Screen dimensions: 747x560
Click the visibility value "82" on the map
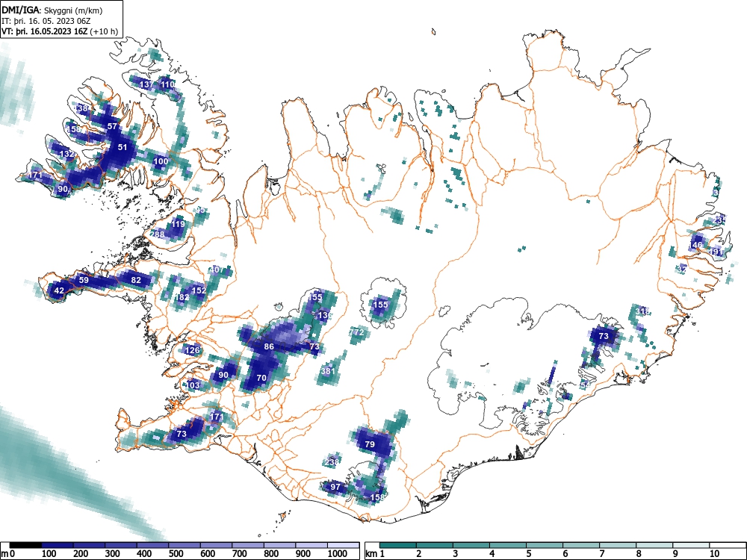point(136,280)
